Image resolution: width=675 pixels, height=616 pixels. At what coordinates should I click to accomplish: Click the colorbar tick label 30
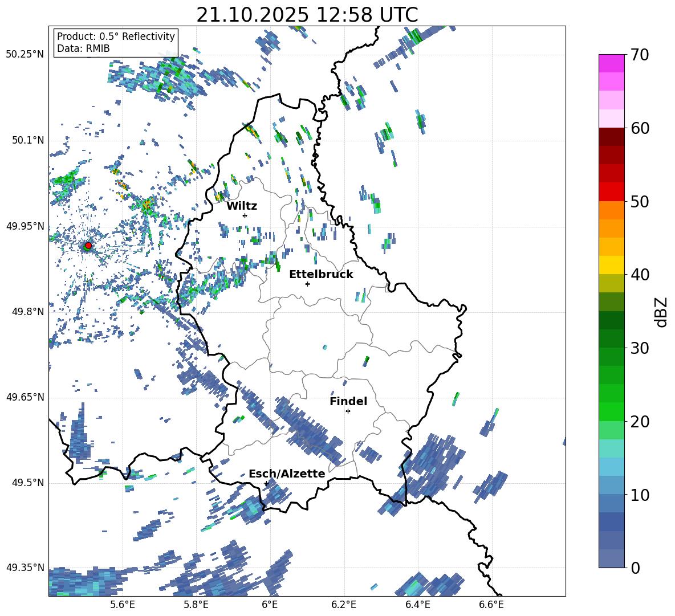point(640,348)
